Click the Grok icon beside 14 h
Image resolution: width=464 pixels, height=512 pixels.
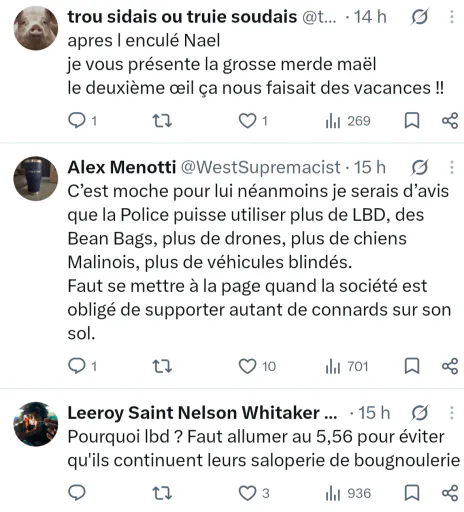coord(419,17)
